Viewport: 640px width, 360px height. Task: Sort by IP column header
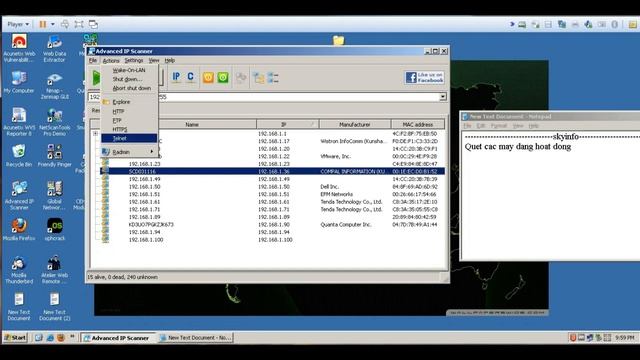(287, 124)
